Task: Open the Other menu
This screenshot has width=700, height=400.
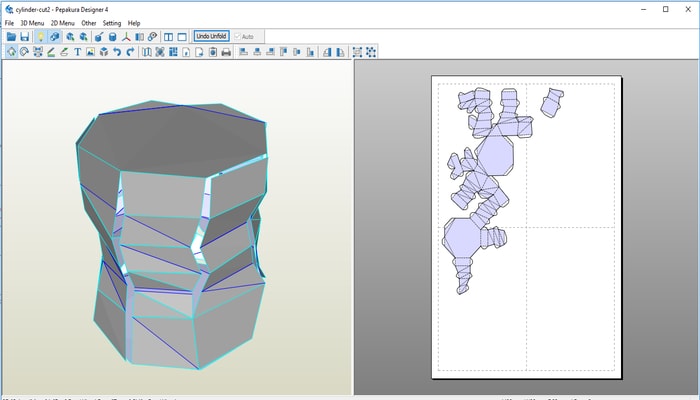Action: point(89,22)
